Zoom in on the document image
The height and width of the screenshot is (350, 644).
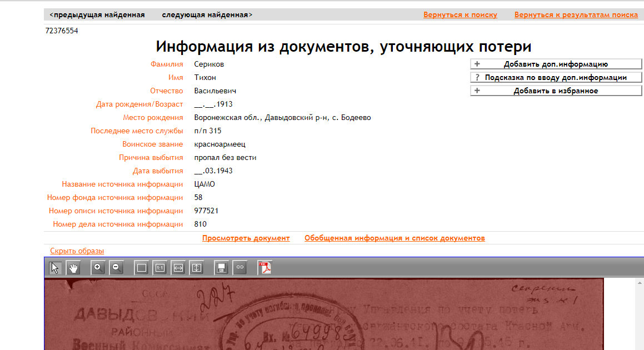(x=98, y=268)
